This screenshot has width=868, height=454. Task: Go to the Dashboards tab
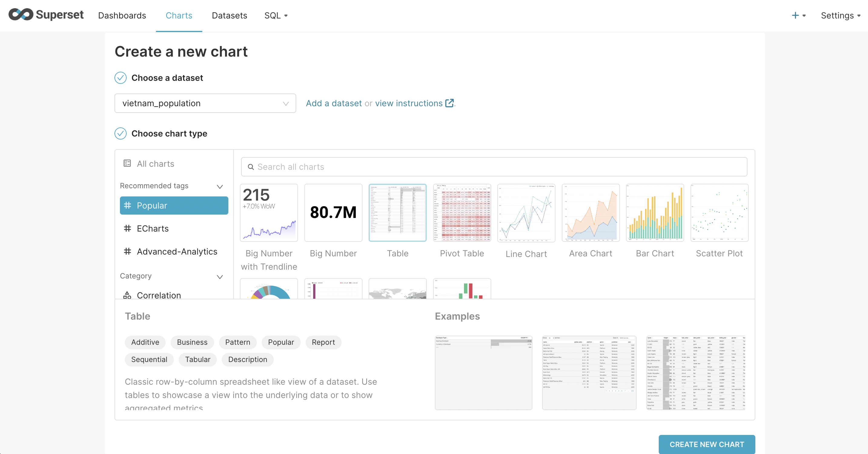(x=122, y=15)
